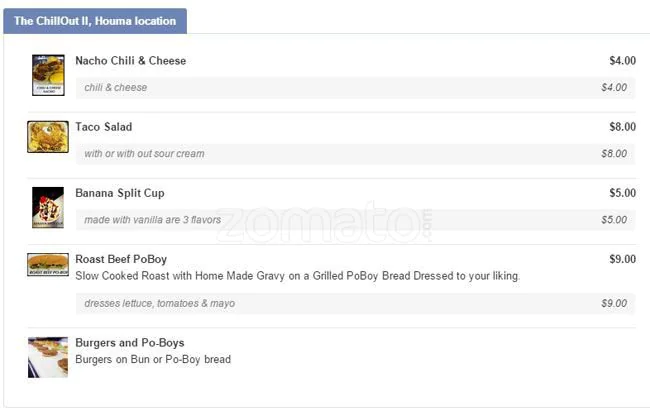650x416 pixels.
Task: Open the Nacho Chili & Cheese thumbnail
Action: (x=48, y=76)
